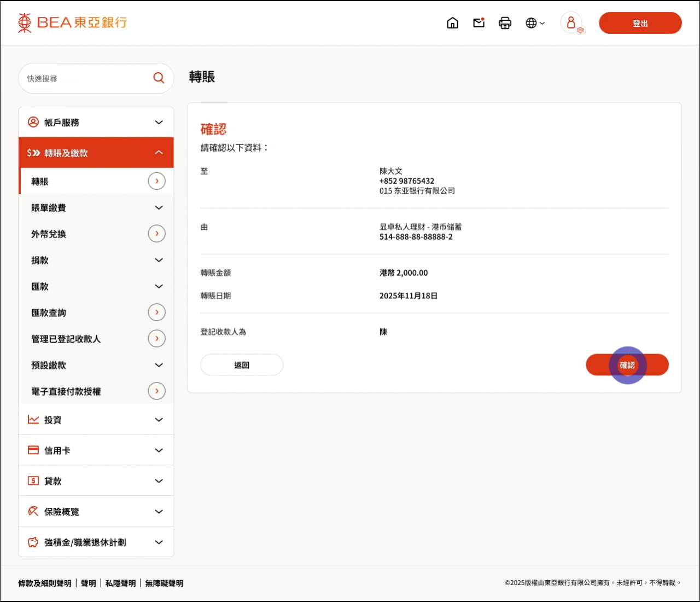Click the home icon in header

point(452,23)
